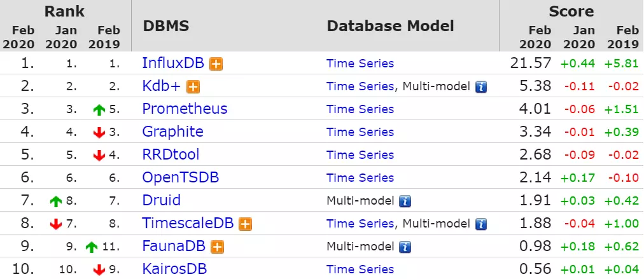
Task: Visit the RRDtool link
Action: [x=171, y=154]
